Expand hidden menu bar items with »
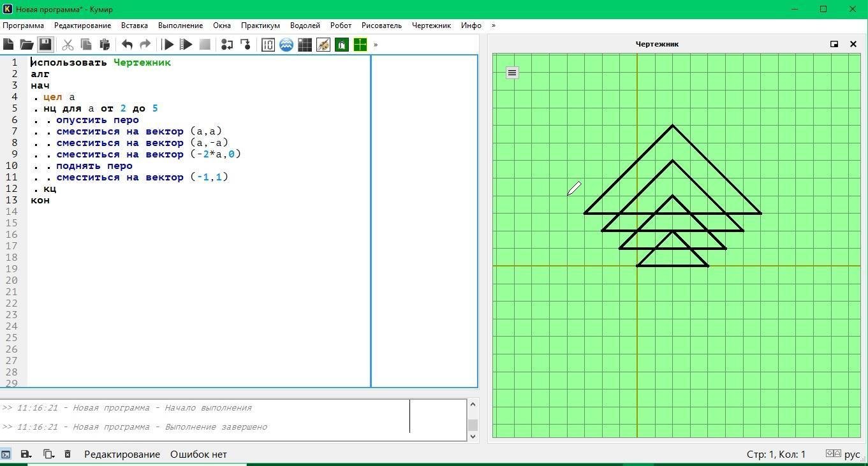 pos(493,25)
